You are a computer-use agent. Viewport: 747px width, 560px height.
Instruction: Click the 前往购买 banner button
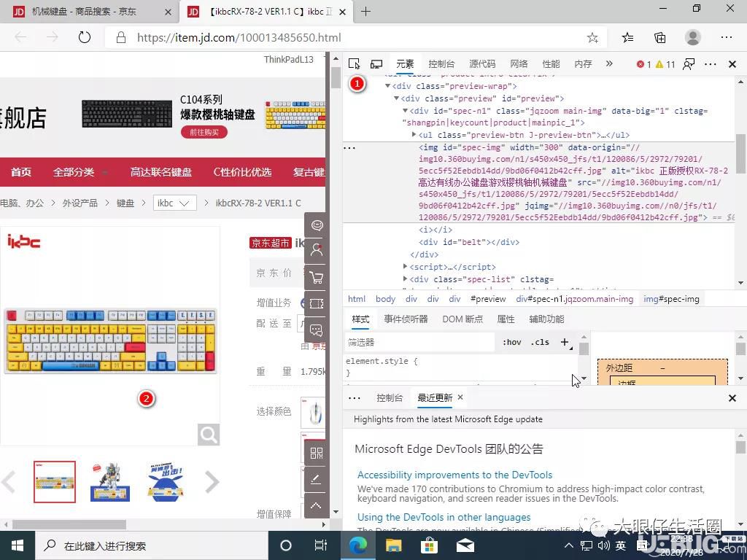coord(204,133)
